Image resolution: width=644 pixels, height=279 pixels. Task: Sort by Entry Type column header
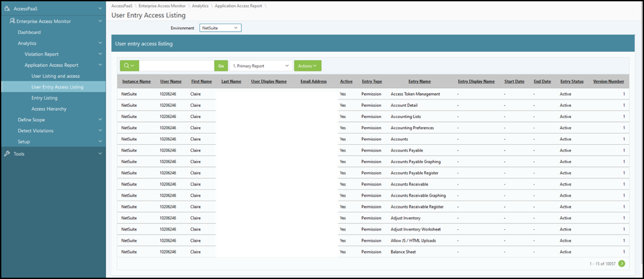pyautogui.click(x=372, y=81)
